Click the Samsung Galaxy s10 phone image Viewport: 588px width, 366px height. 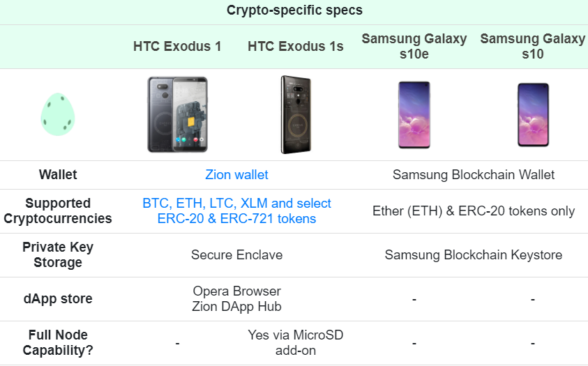click(x=533, y=114)
